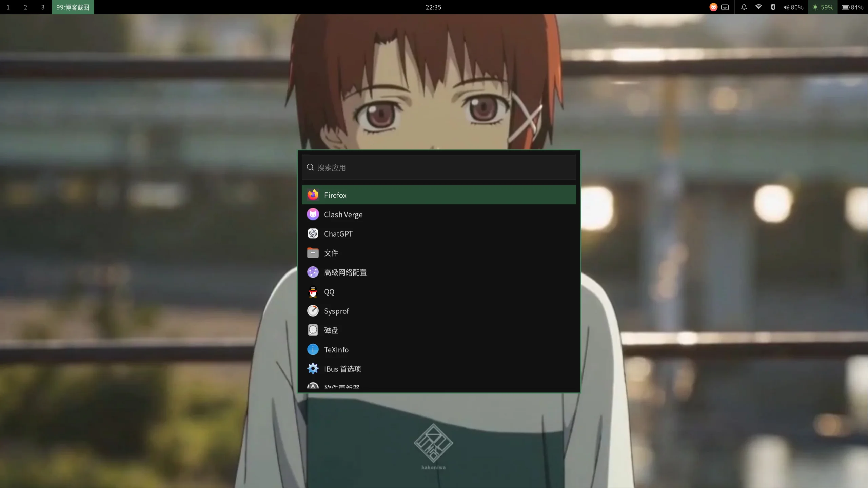
Task: Click the Sysprof gauge icon
Action: point(313,311)
